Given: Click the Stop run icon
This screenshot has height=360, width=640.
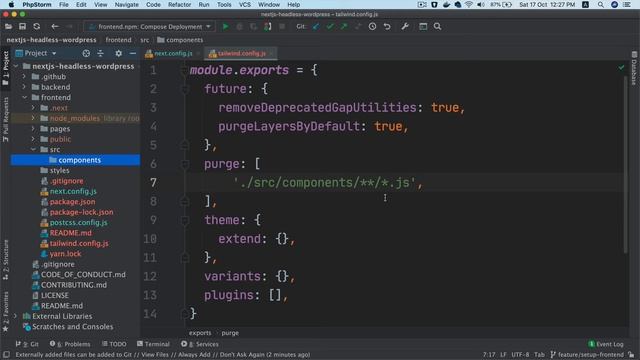Looking at the screenshot, I should tap(282, 27).
